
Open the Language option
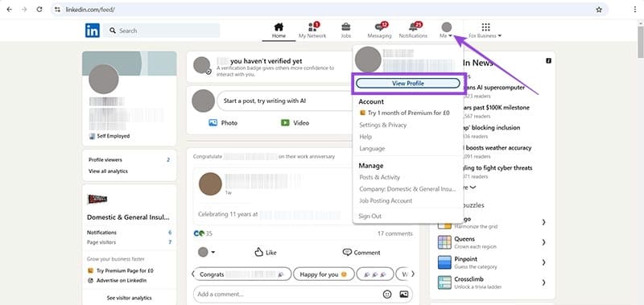coord(372,149)
